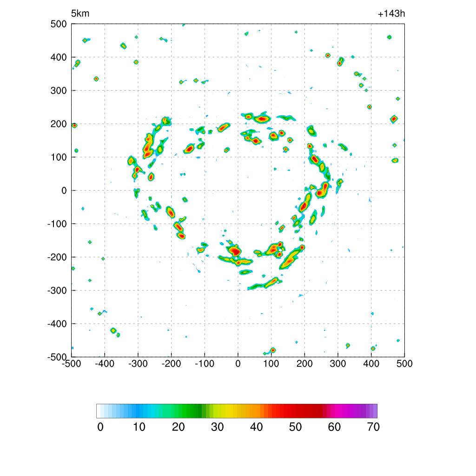Viewport: 476px width, 476px height.
Task: Click the y-axis label '200'
Action: coord(59,124)
